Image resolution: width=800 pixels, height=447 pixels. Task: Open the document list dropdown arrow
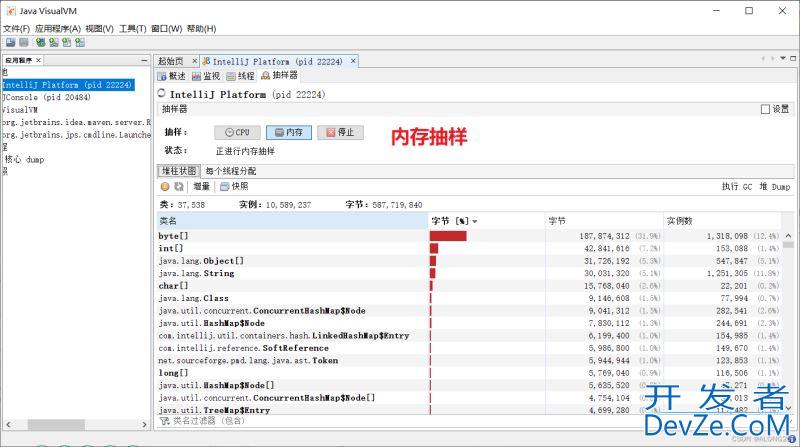(783, 59)
